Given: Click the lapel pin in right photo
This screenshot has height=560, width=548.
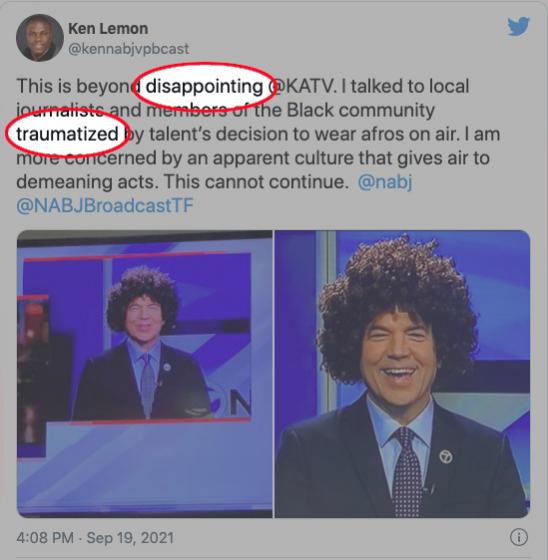Looking at the screenshot, I should 446,457.
